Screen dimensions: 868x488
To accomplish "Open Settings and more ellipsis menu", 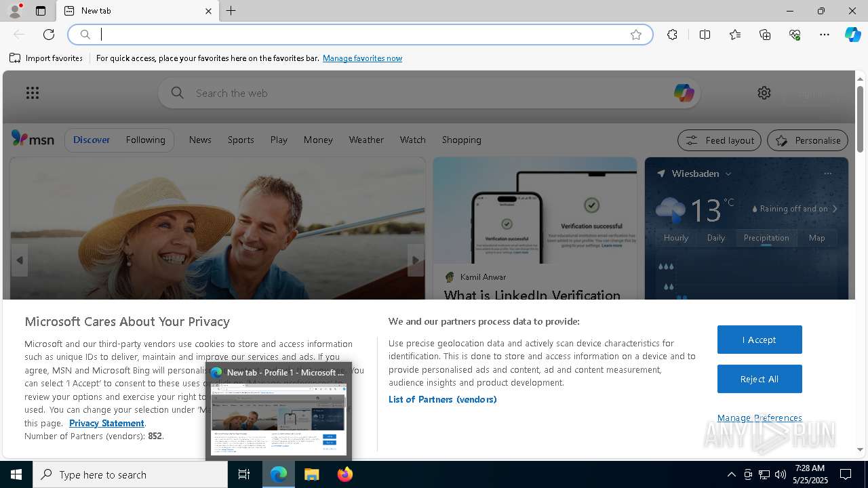I will [x=825, y=35].
